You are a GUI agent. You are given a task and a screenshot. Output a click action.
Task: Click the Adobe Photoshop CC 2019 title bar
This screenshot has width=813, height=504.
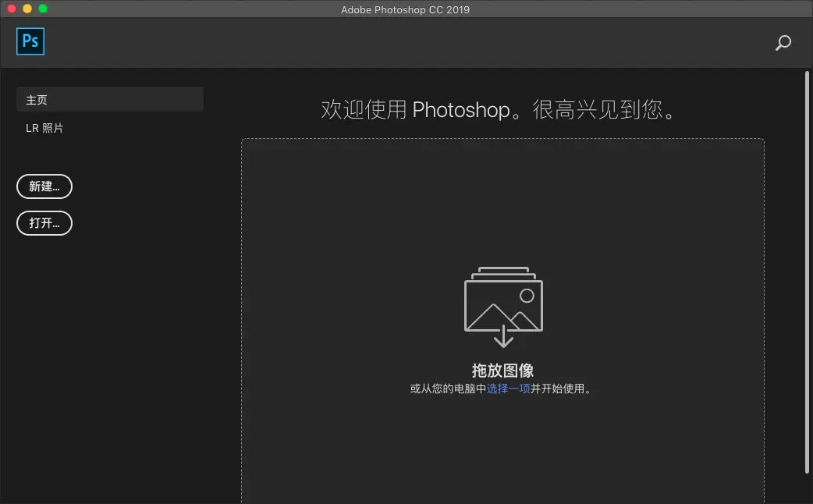pos(406,9)
